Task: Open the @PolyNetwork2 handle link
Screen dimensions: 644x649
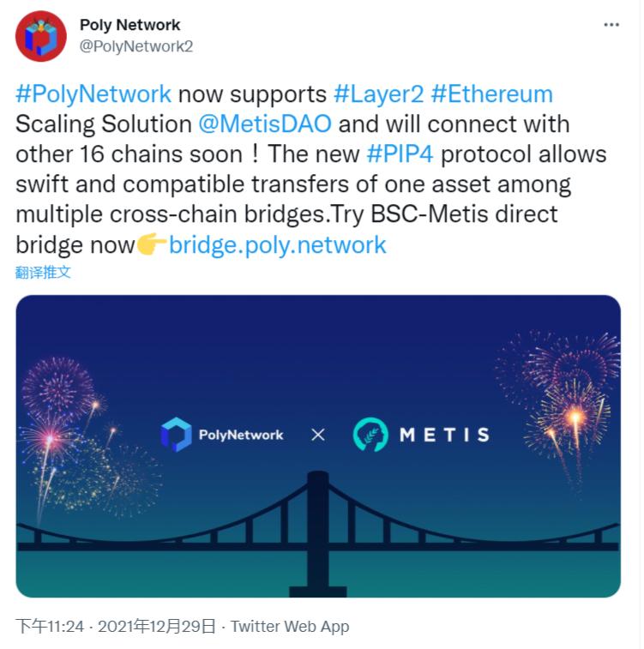Action: [136, 46]
